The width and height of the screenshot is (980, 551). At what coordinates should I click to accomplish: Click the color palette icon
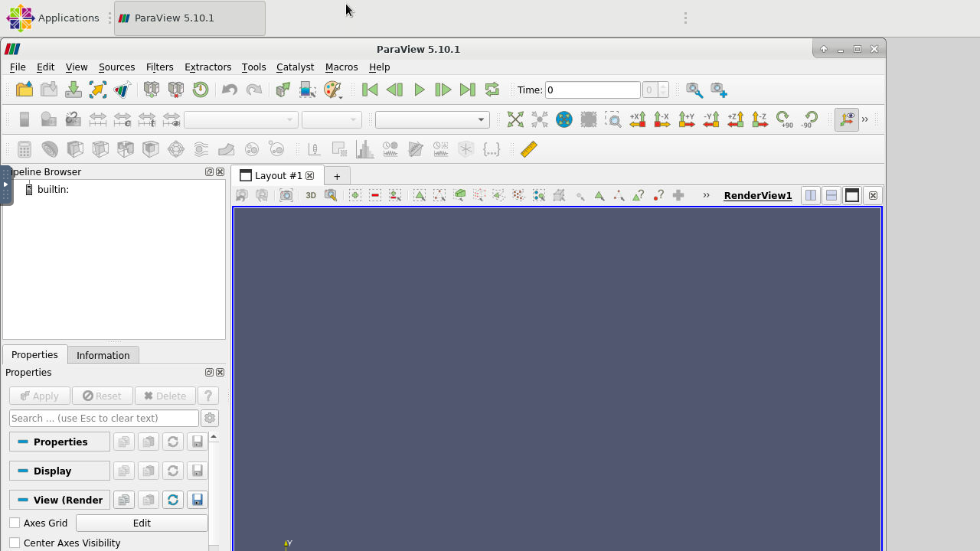point(332,90)
